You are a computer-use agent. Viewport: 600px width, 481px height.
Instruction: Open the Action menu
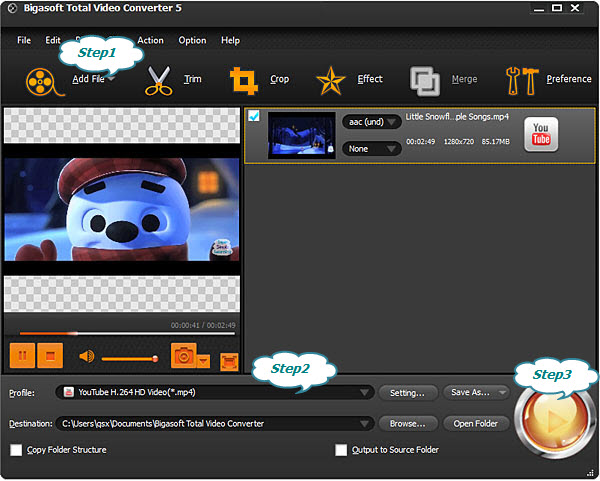coord(150,40)
